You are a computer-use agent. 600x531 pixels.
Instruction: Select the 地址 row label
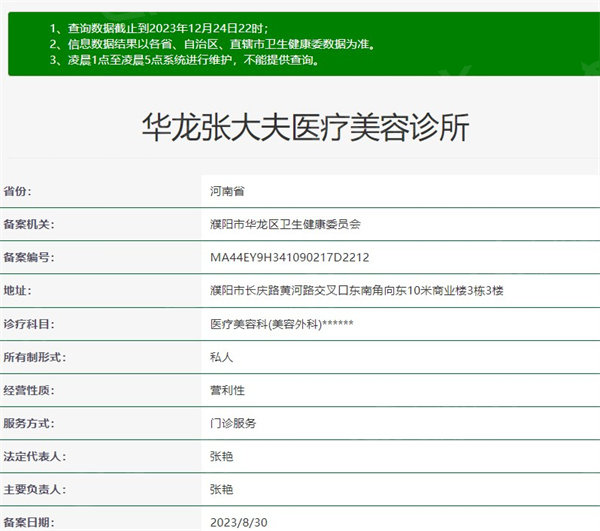[x=18, y=290]
